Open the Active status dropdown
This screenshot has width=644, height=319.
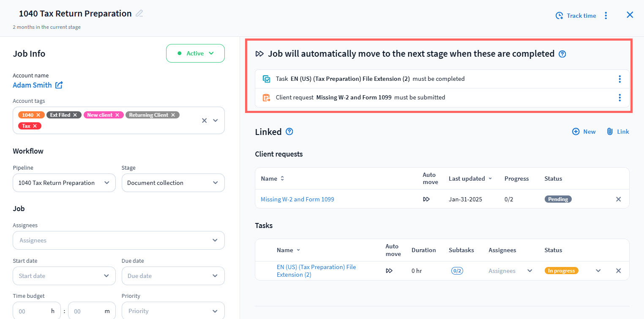click(x=195, y=53)
